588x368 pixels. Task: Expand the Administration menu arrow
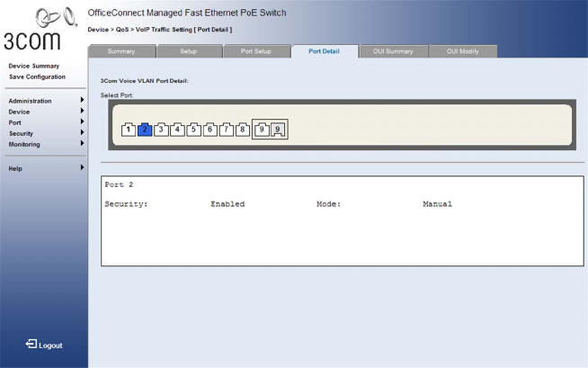pos(82,100)
